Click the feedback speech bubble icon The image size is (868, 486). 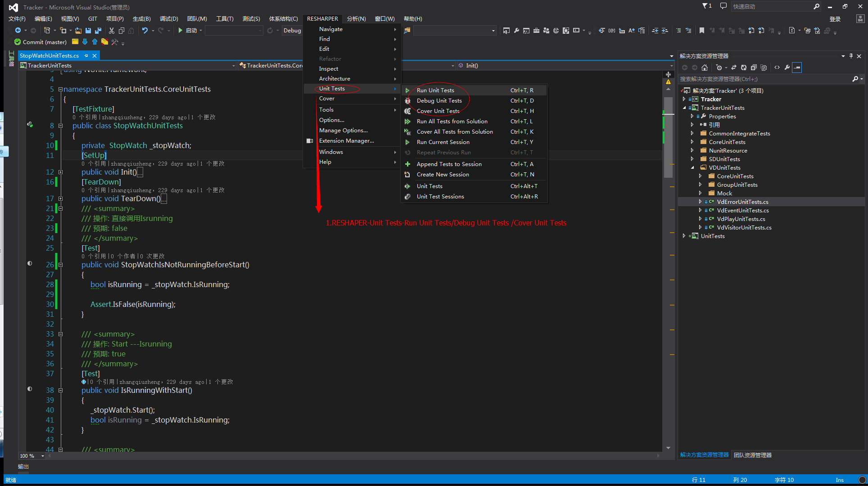pyautogui.click(x=723, y=6)
